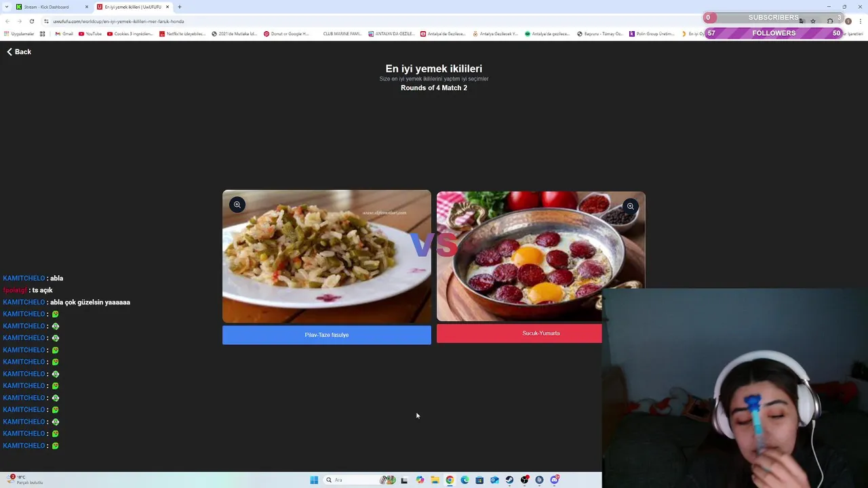Go back using the Back arrow link
Viewport: 868px width, 488px height.
(19, 52)
